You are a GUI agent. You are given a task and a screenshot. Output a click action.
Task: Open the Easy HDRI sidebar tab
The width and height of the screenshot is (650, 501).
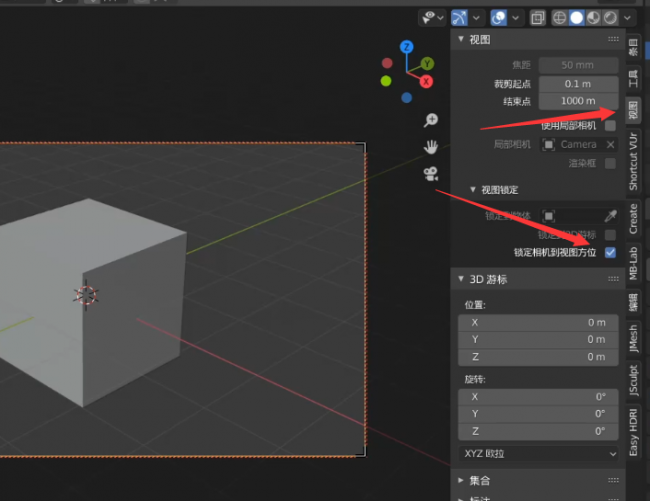tap(633, 432)
